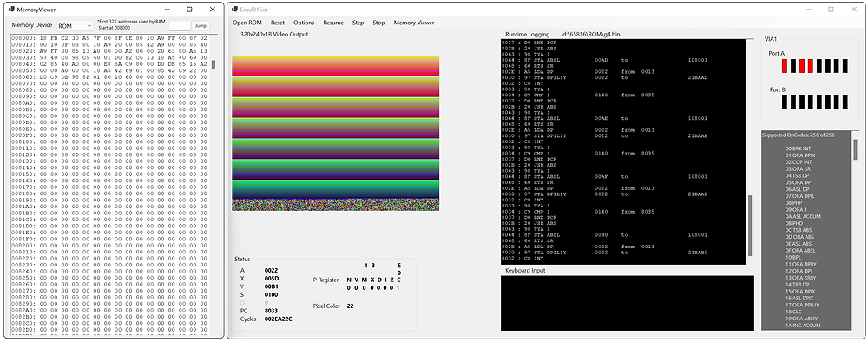This screenshot has width=868, height=342.
Task: Click Resume to continue emulation
Action: click(x=333, y=23)
